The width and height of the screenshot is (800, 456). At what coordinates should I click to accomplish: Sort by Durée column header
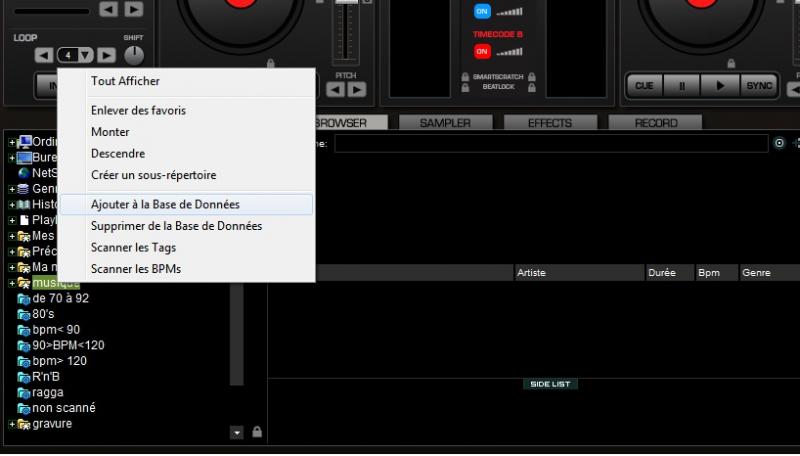(x=670, y=273)
